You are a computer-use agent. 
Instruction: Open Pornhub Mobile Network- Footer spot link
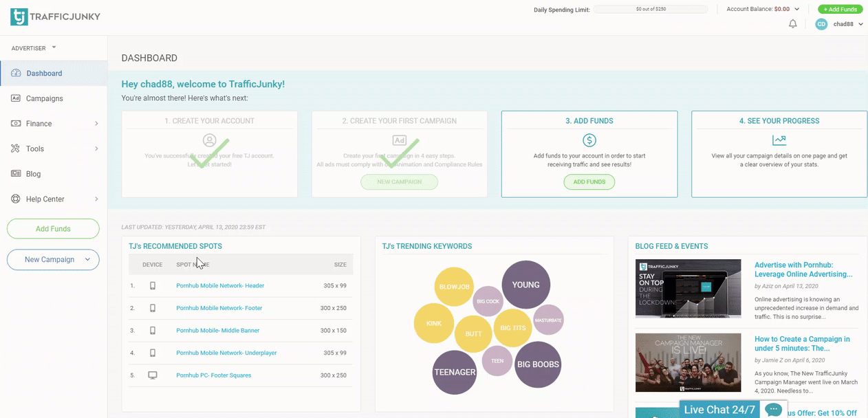[x=219, y=308]
